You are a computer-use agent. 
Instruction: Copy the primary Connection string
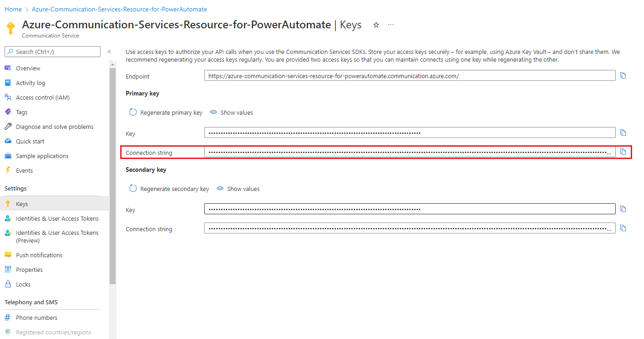click(x=623, y=152)
